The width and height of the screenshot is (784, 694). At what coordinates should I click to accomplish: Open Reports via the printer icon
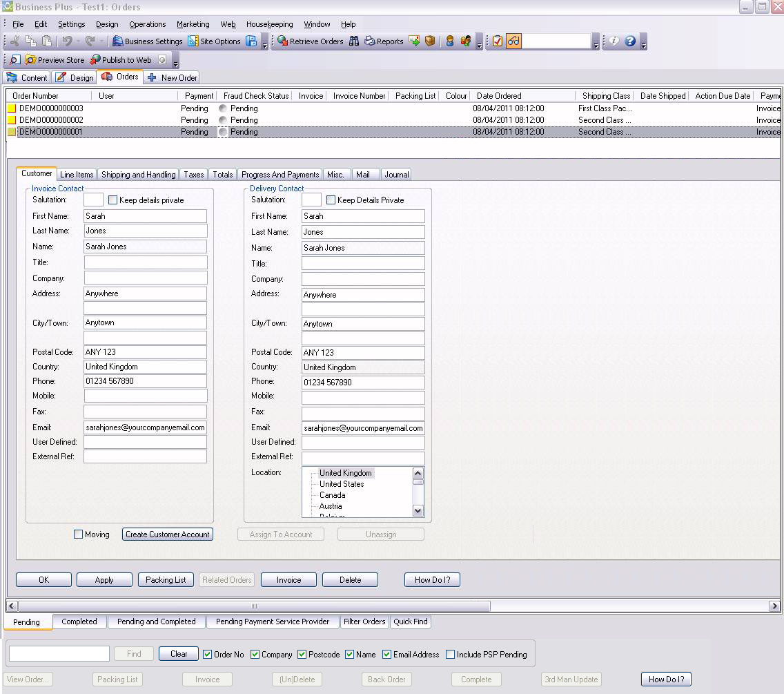click(x=370, y=41)
